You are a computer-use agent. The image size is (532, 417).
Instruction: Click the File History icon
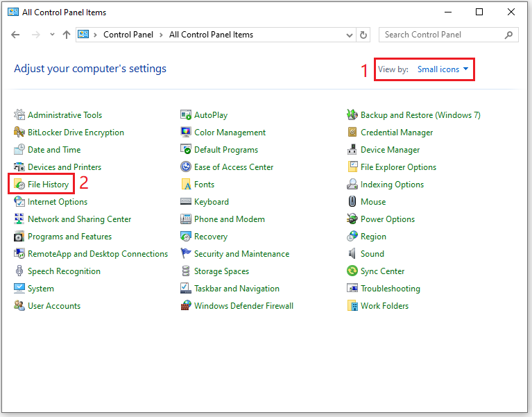click(19, 185)
